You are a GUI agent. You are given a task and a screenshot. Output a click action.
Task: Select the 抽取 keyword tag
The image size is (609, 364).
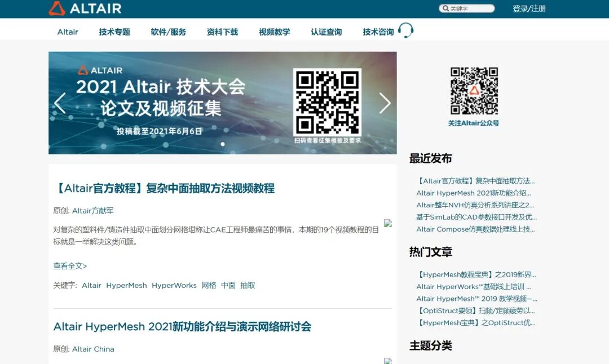248,285
